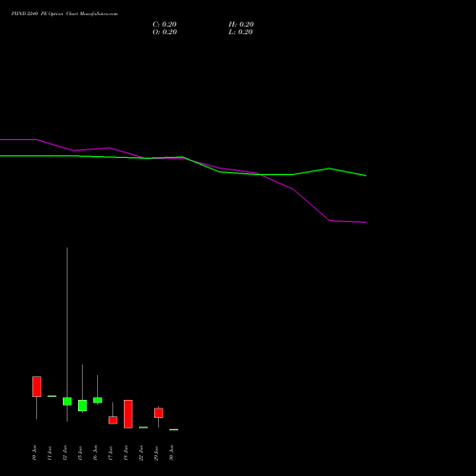Select the large red candle above 18 Jan
This screenshot has height=476, width=476.
(129, 414)
